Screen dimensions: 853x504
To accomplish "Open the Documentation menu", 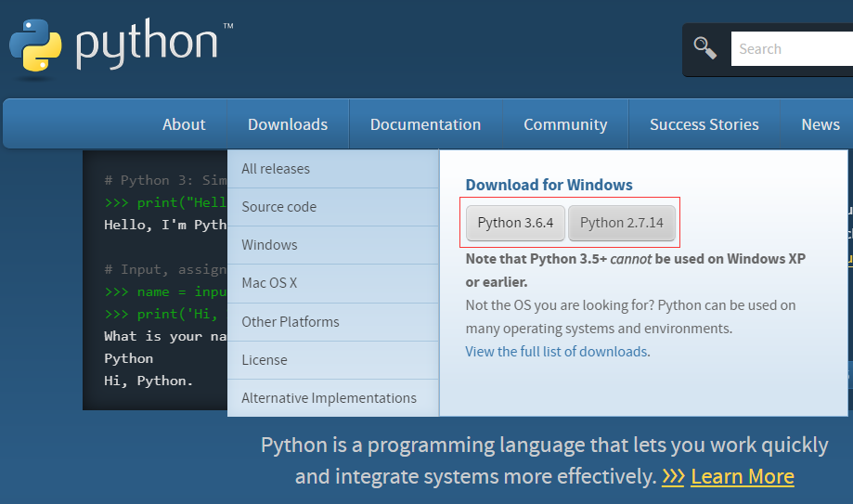I will [425, 124].
